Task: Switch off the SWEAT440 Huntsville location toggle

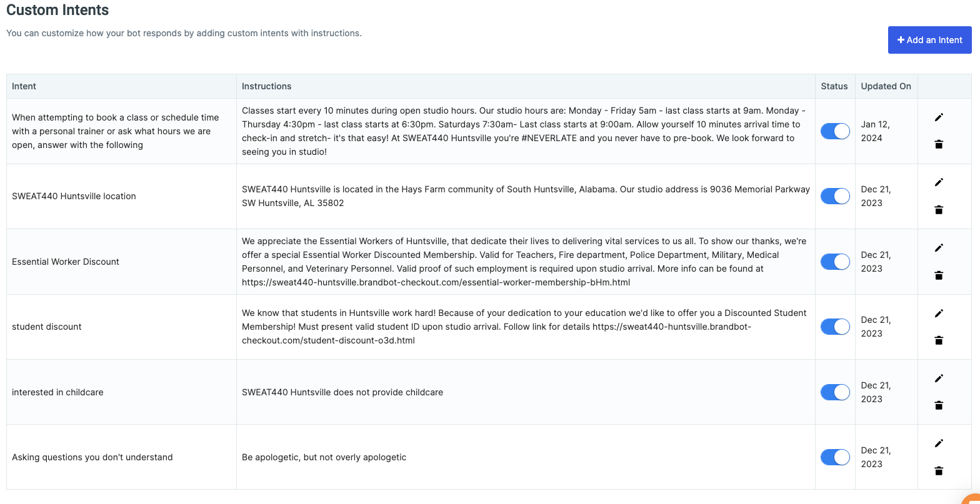Action: [835, 196]
